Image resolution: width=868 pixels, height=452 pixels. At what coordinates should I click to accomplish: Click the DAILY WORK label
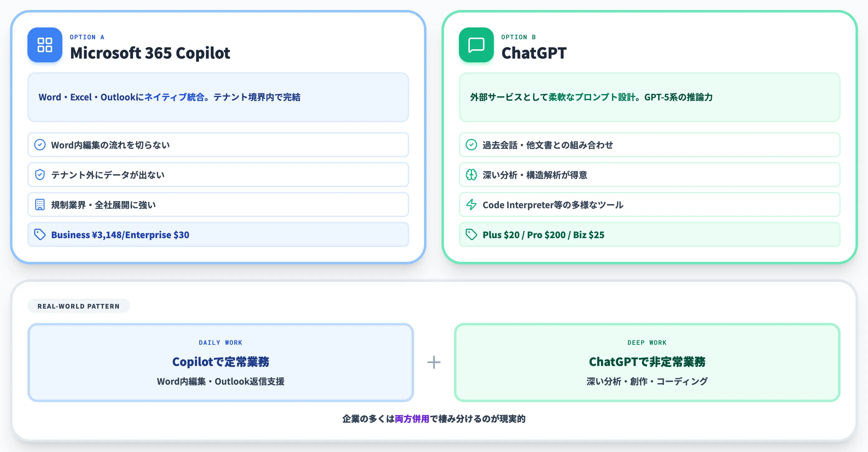[220, 343]
